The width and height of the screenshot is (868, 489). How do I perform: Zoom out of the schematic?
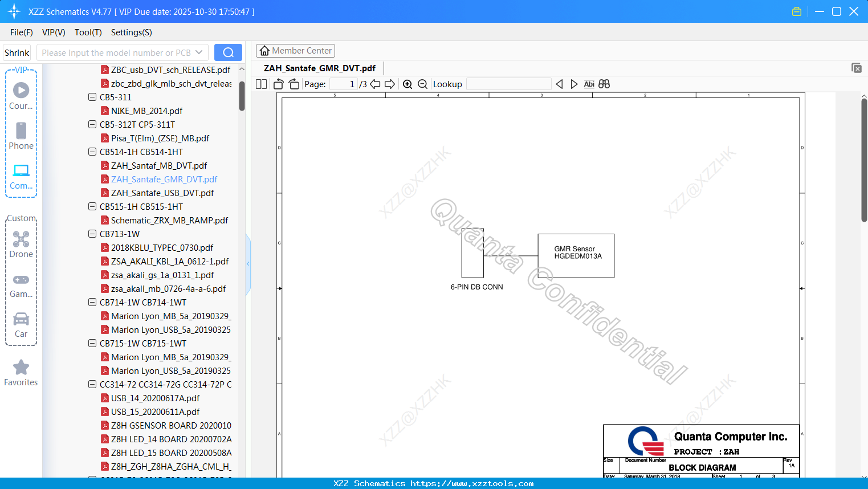pos(422,84)
